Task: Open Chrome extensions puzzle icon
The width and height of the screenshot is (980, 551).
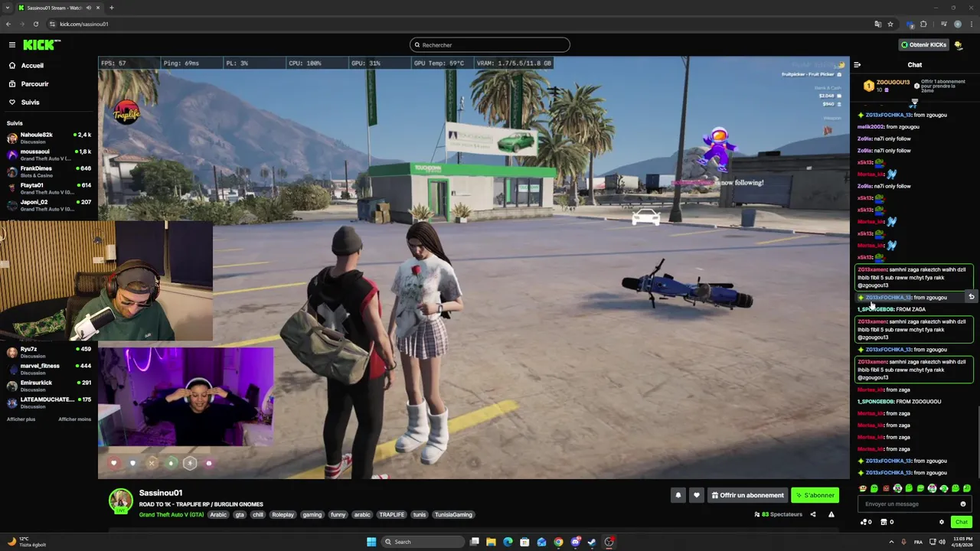Action: click(923, 24)
